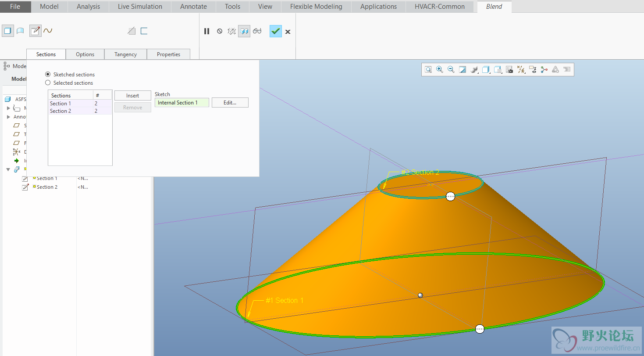Image resolution: width=644 pixels, height=356 pixels.
Task: Open the Properties panel tab
Action: coord(168,54)
